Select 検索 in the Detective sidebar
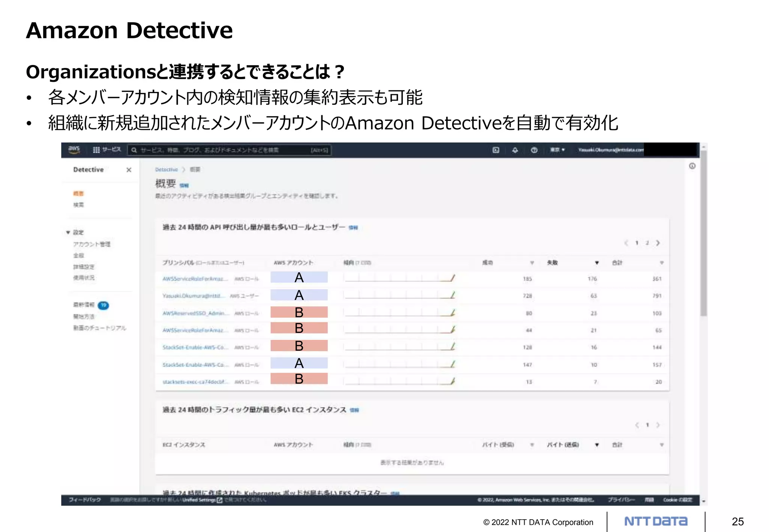Image resolution: width=769 pixels, height=532 pixels. (78, 205)
